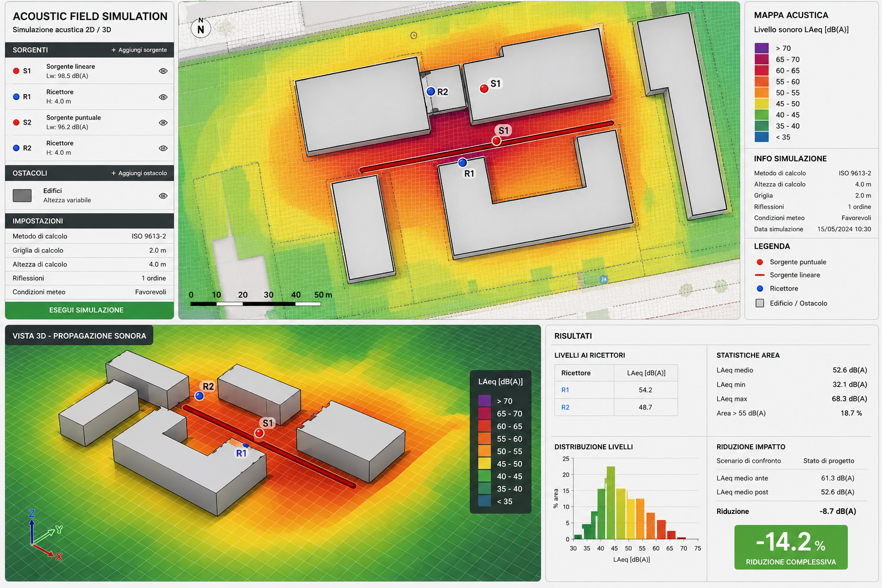Click the 35 - 40 swatch in Mappa Acustica
The width and height of the screenshot is (882, 588).
(x=761, y=126)
